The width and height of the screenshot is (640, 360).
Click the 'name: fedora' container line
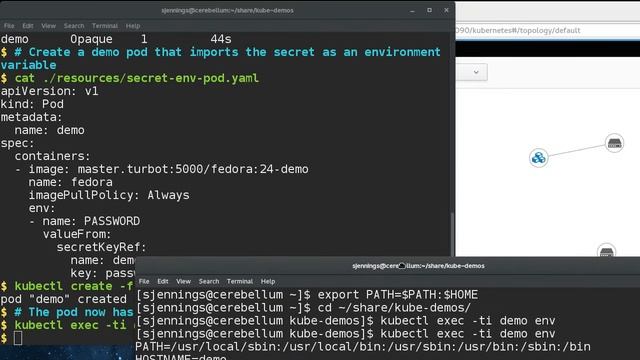tap(71, 182)
